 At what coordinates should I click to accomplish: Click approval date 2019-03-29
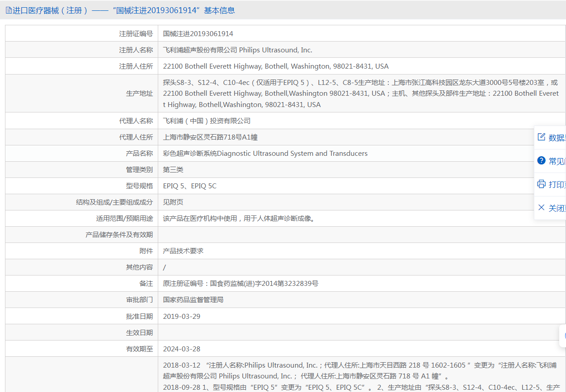(x=182, y=316)
